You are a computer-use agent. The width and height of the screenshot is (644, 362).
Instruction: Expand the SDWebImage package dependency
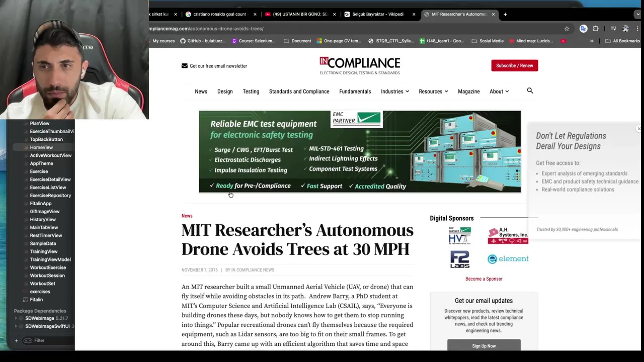(x=16, y=318)
